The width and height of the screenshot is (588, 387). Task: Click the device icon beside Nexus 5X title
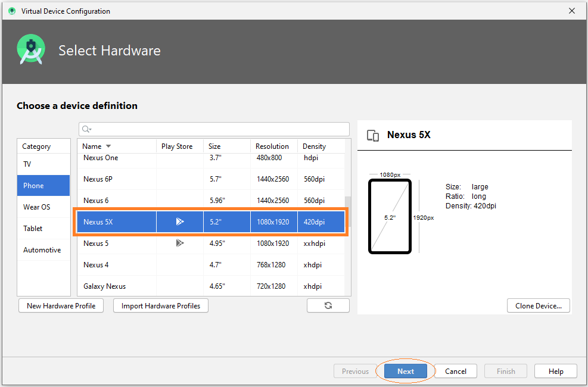pos(373,135)
